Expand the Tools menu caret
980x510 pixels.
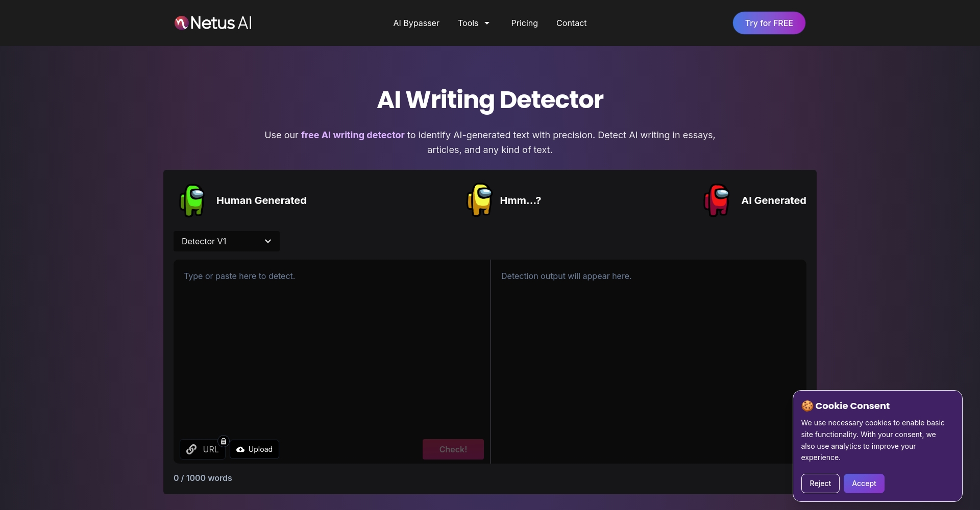point(487,23)
